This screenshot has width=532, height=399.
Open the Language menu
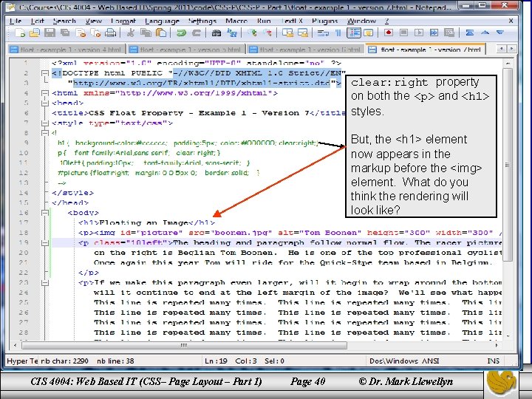click(162, 21)
